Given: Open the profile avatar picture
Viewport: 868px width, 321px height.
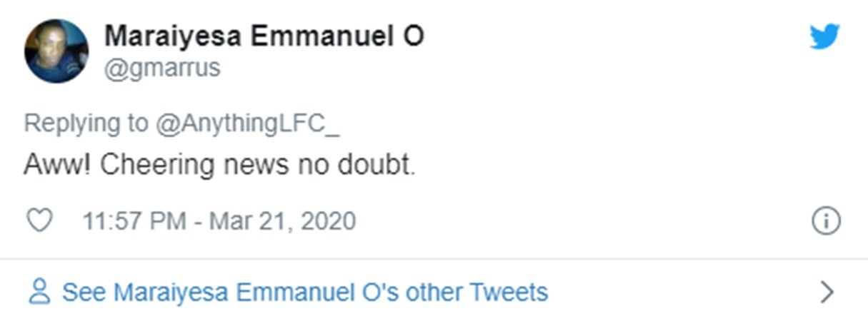Looking at the screenshot, I should point(56,51).
